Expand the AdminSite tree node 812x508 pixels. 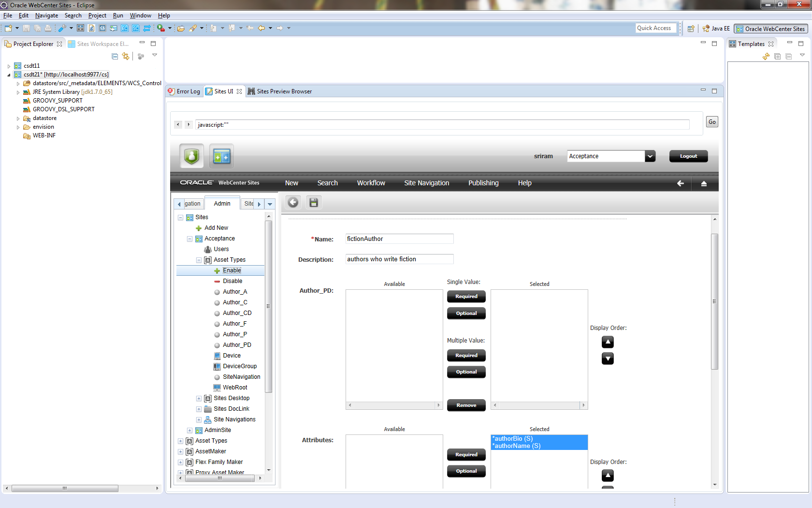(x=189, y=431)
